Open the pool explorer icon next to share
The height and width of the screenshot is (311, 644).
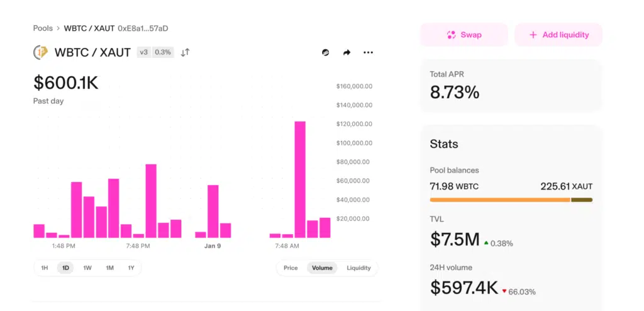[x=326, y=52]
